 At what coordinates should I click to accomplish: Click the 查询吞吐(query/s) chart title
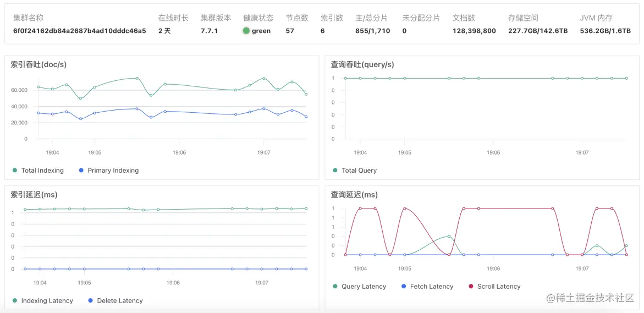[362, 64]
